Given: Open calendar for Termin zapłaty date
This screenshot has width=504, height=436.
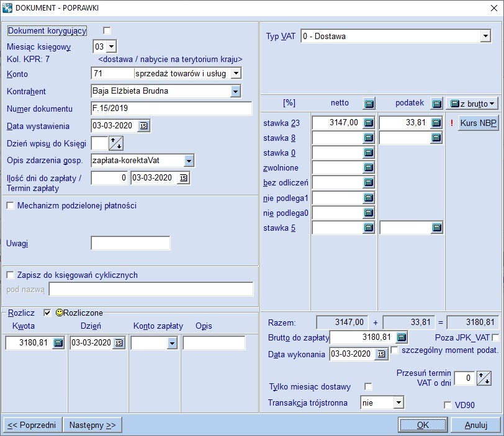Looking at the screenshot, I should coord(182,178).
